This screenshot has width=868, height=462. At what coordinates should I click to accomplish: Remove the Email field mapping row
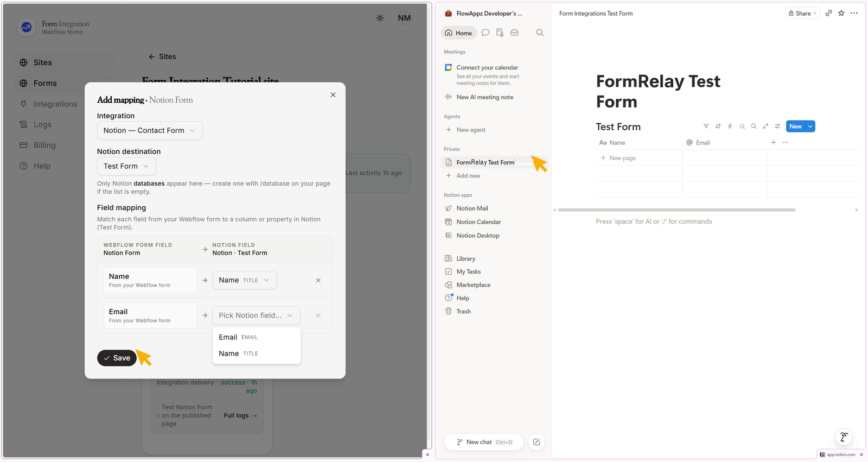pyautogui.click(x=318, y=315)
